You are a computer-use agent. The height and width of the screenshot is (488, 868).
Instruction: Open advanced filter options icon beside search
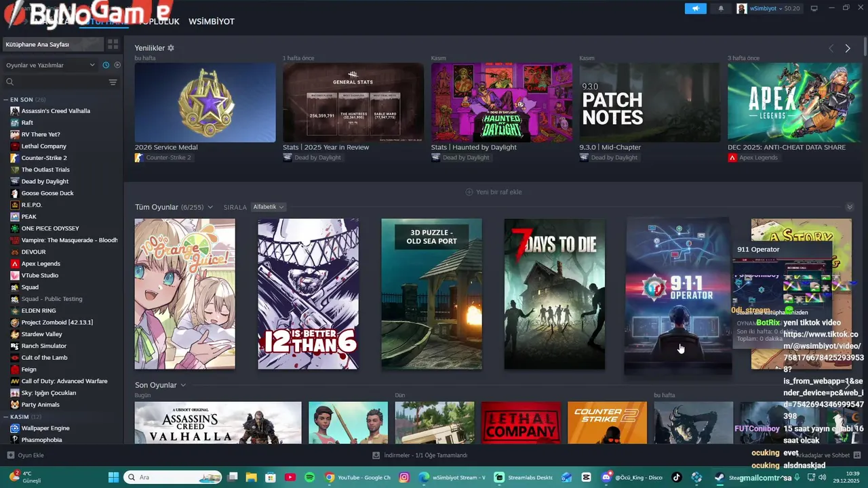[x=113, y=82]
